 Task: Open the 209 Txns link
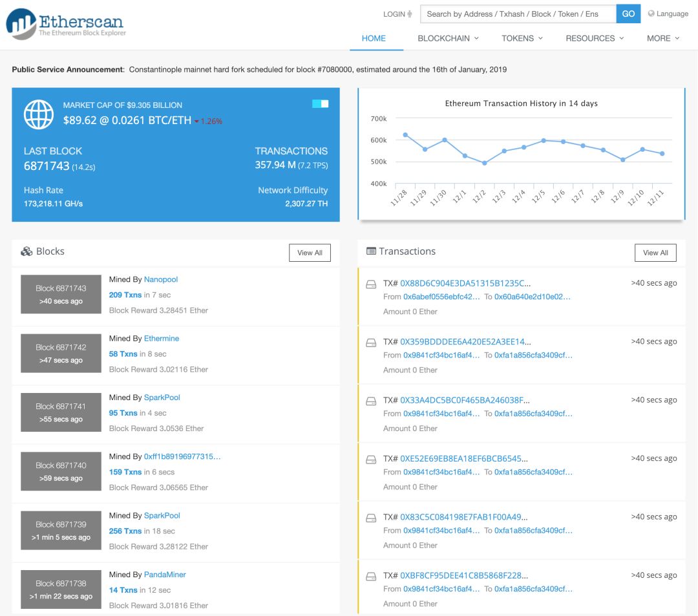(x=125, y=295)
